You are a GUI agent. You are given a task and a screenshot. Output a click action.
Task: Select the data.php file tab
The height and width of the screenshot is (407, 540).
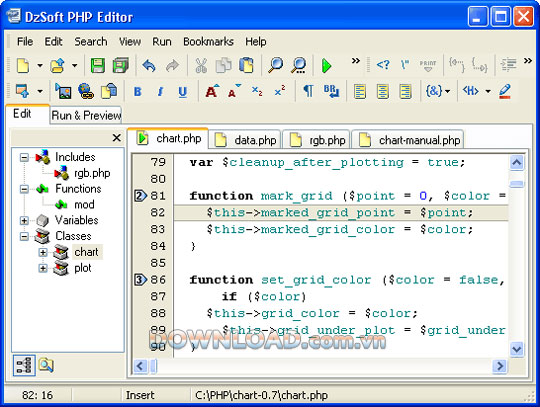[245, 140]
